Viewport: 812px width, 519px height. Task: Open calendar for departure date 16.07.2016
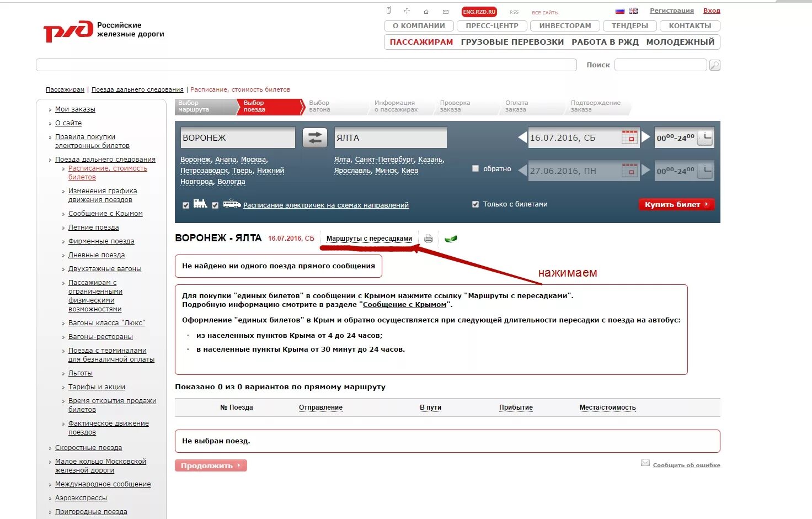(x=629, y=137)
